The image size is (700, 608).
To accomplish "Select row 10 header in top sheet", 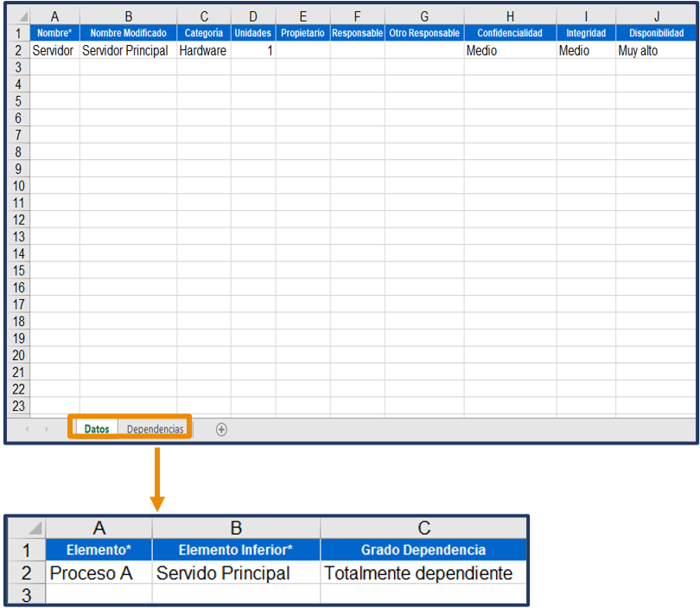I will pyautogui.click(x=18, y=185).
